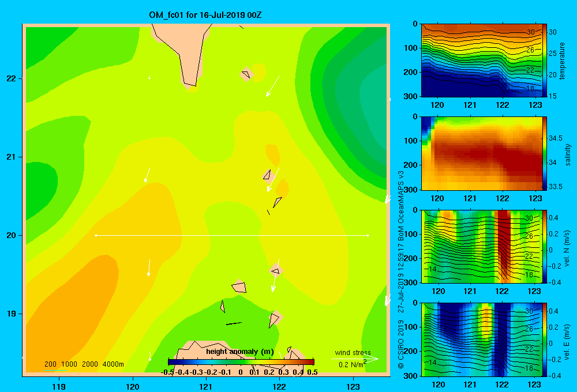Image resolution: width=577 pixels, height=392 pixels.
Task: Click the height anomaly (m) label
Action: tap(240, 352)
